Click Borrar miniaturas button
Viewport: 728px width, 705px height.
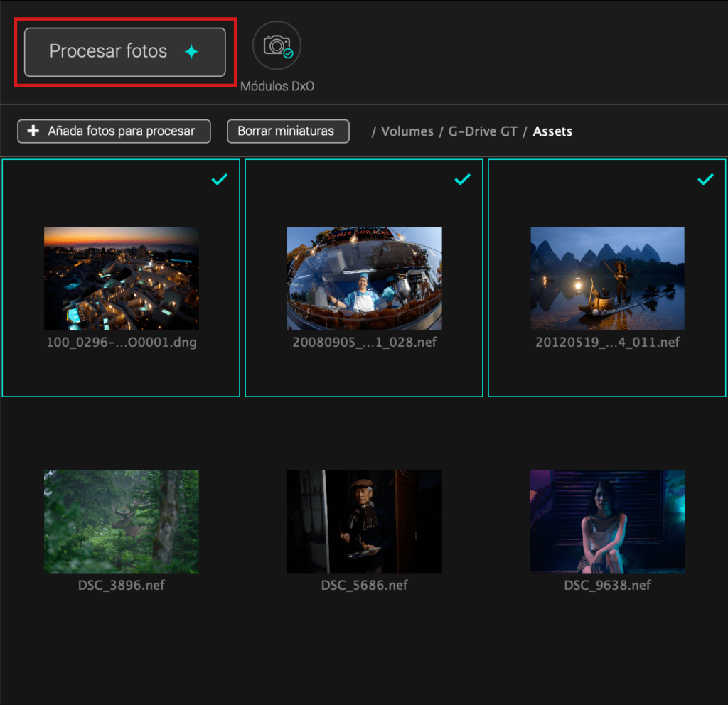(288, 131)
